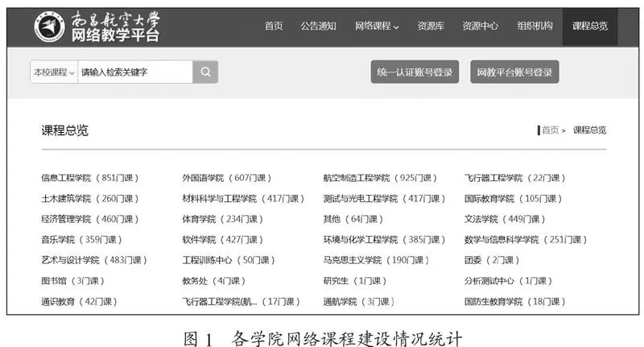Open 数学与信息科学学院 (251门课)
This screenshot has width=644, height=347.
(x=526, y=240)
